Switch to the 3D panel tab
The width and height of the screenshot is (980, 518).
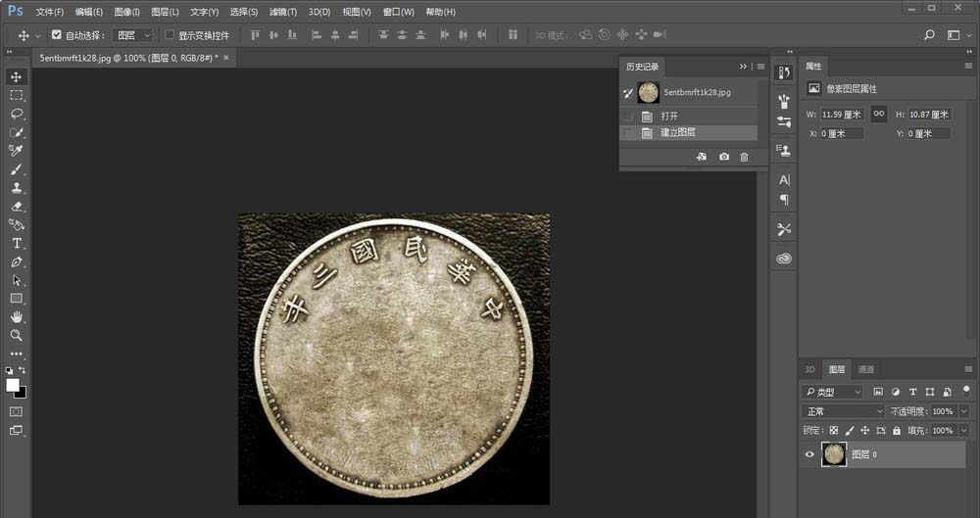tap(810, 369)
